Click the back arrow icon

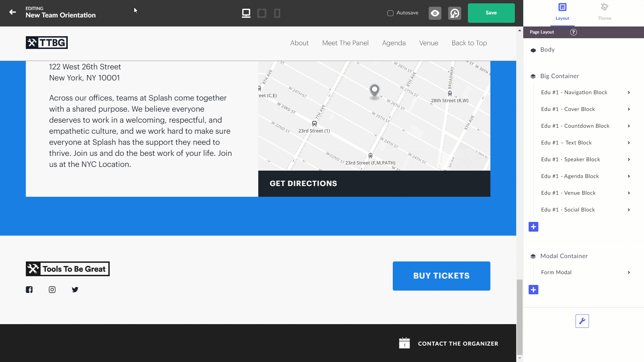[12, 12]
